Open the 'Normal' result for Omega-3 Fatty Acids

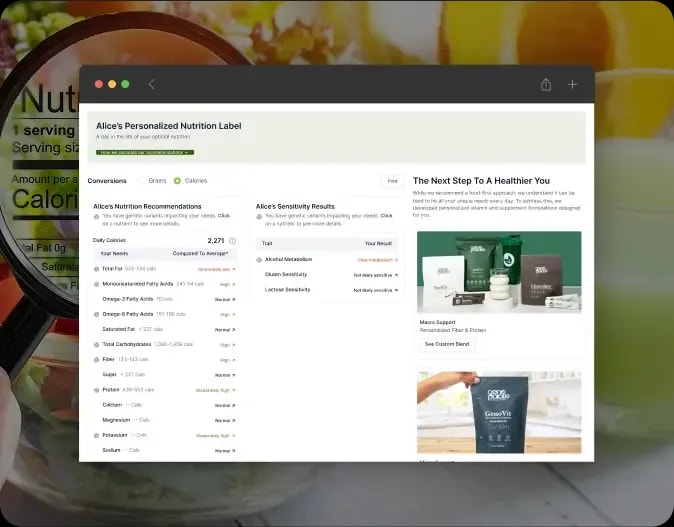click(225, 300)
